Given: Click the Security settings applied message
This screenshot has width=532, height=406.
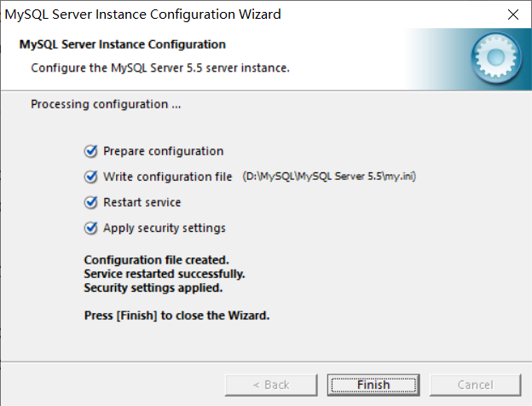Looking at the screenshot, I should [153, 287].
